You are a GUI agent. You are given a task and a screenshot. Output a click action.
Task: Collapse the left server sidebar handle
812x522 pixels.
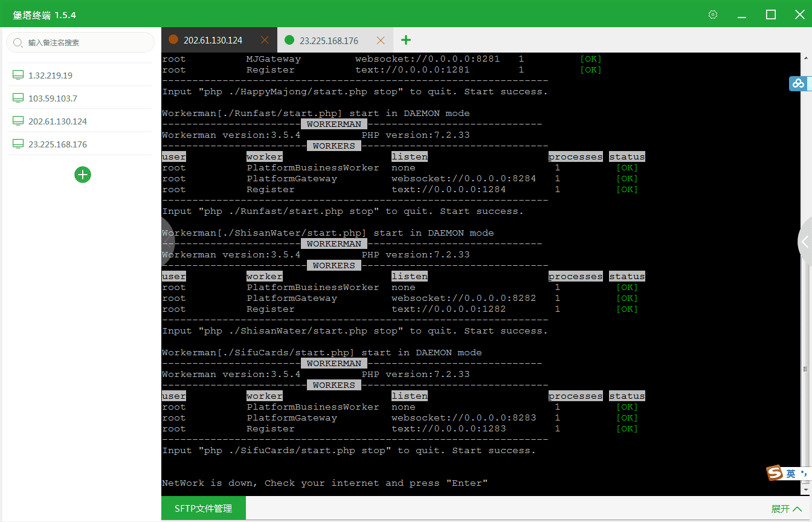pos(167,241)
